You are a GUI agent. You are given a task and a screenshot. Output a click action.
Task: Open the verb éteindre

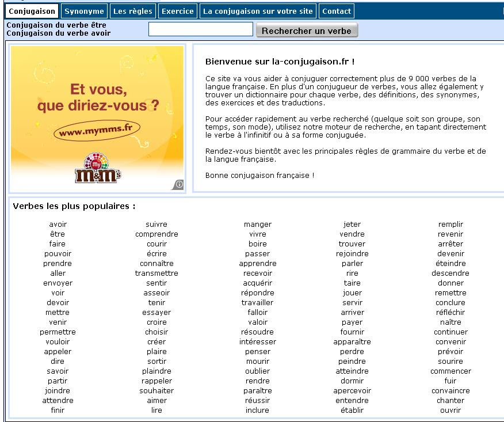pos(450,264)
